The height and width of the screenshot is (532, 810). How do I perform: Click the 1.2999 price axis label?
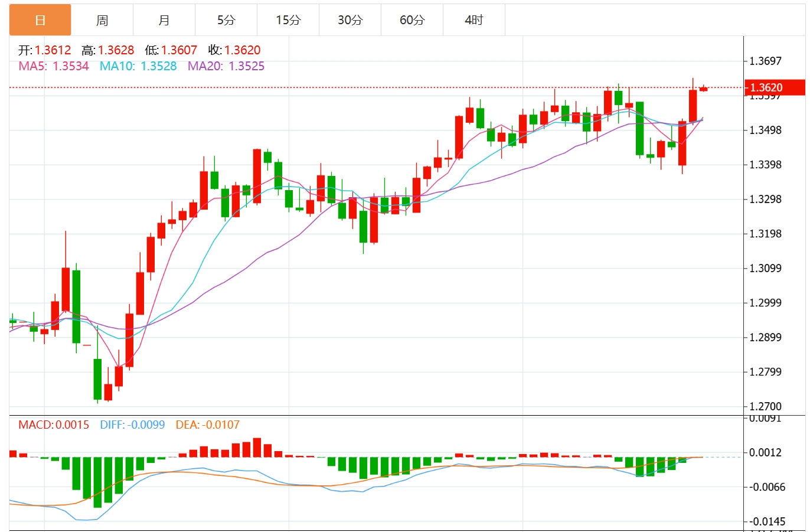[765, 302]
